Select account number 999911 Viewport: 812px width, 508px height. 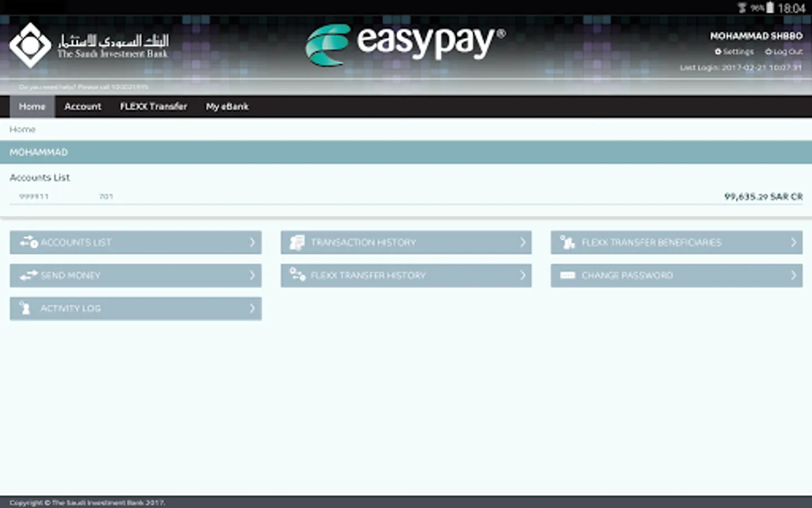tap(34, 196)
